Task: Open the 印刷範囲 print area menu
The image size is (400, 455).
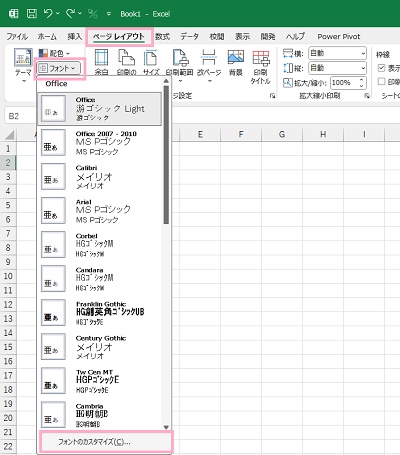Action: tap(180, 66)
